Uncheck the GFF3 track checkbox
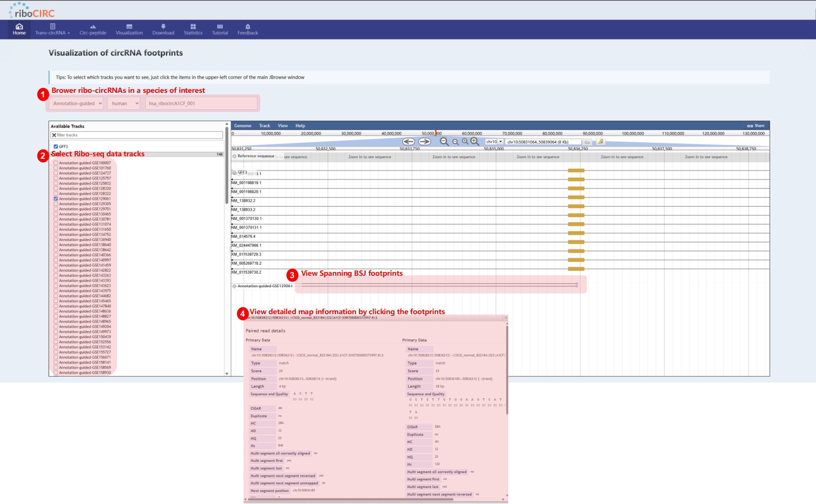The height and width of the screenshot is (504, 816). (56, 146)
